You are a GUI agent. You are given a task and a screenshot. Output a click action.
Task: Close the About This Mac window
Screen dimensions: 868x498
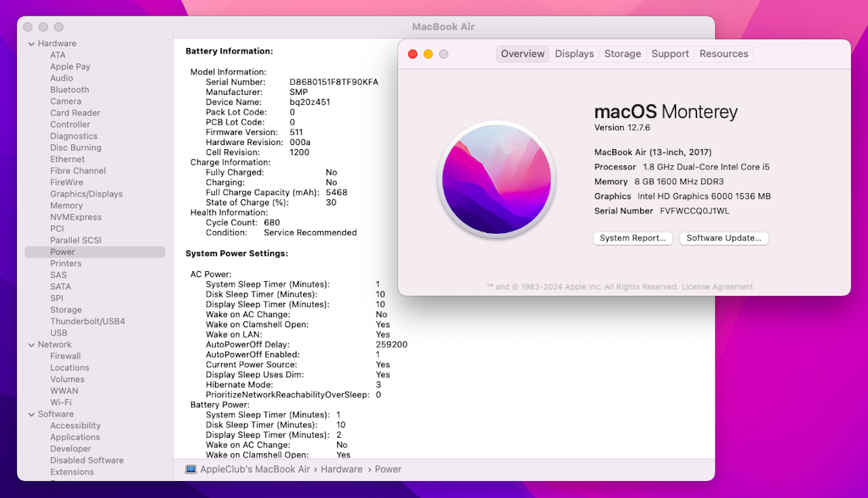(412, 54)
